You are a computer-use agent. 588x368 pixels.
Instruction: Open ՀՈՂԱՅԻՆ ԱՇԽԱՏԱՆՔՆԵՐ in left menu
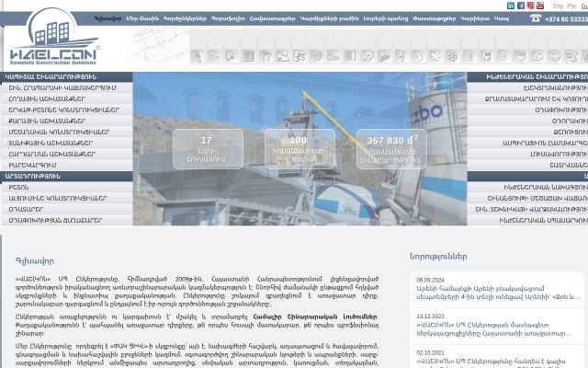pyautogui.click(x=66, y=98)
